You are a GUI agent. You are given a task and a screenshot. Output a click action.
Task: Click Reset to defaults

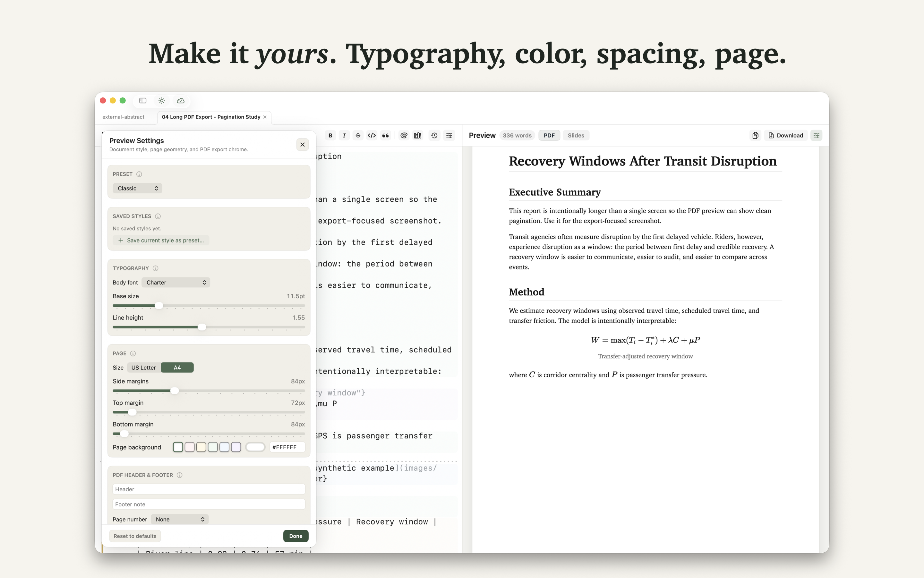[135, 536]
